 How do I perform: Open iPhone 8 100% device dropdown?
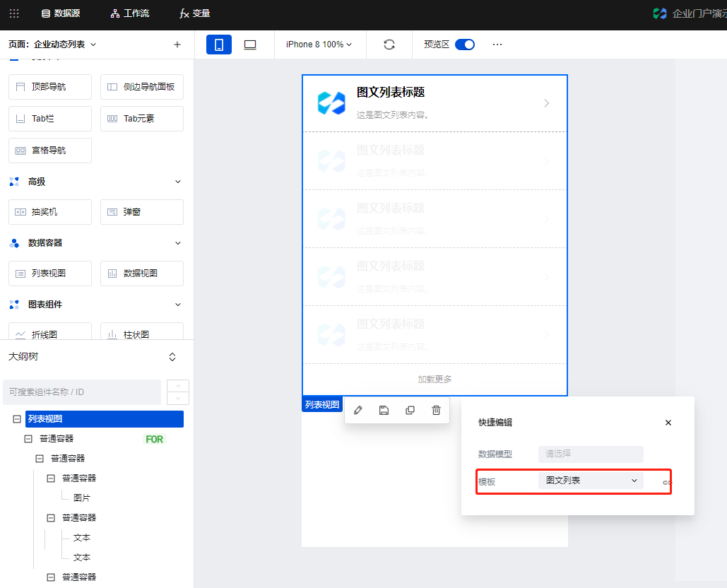click(319, 45)
